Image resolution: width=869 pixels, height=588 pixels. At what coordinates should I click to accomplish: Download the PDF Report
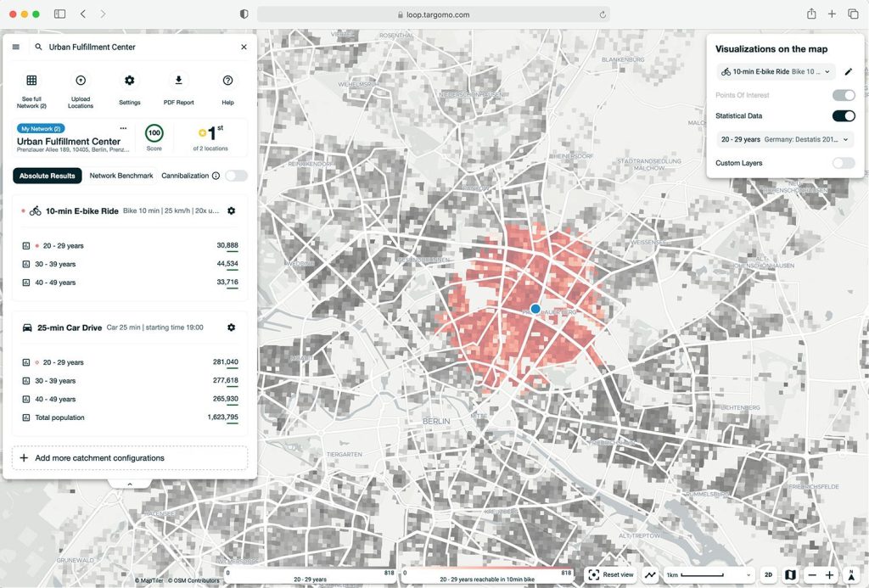(x=178, y=89)
